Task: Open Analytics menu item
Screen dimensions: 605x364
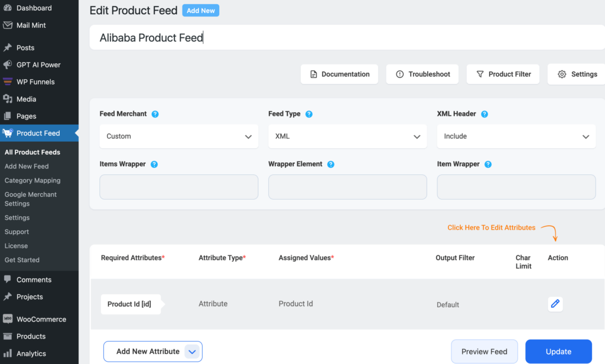Action: pos(31,353)
